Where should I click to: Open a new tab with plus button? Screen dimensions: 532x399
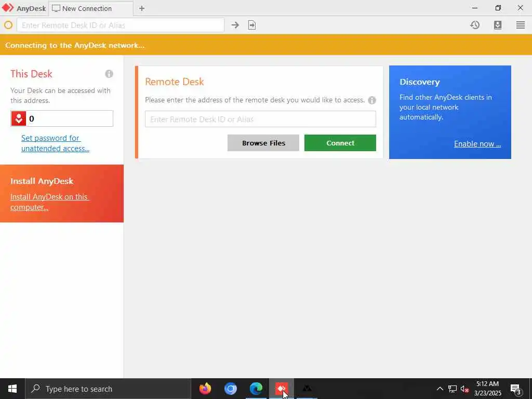point(142,8)
